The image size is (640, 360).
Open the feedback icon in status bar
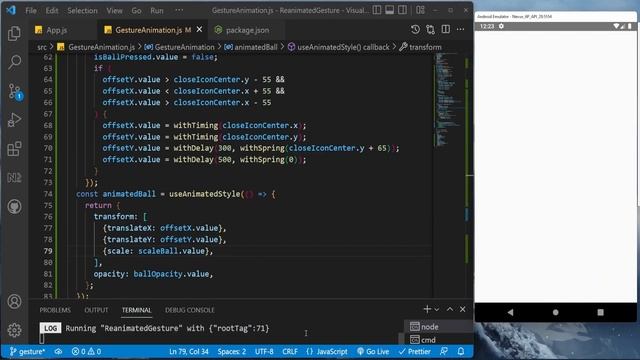tap(444, 351)
